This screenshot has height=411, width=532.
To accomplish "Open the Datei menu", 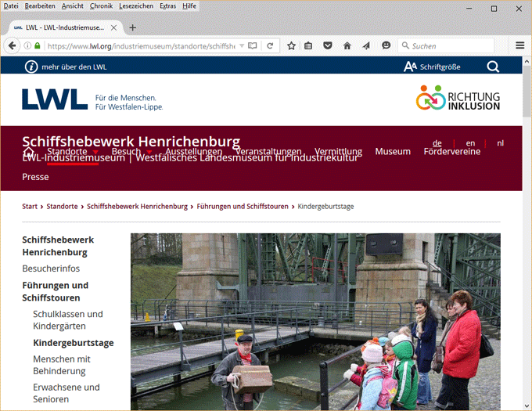I will [x=11, y=5].
